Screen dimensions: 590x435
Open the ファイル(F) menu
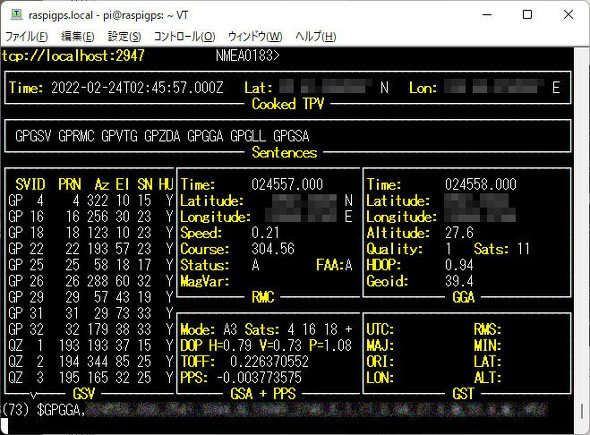tap(26, 37)
